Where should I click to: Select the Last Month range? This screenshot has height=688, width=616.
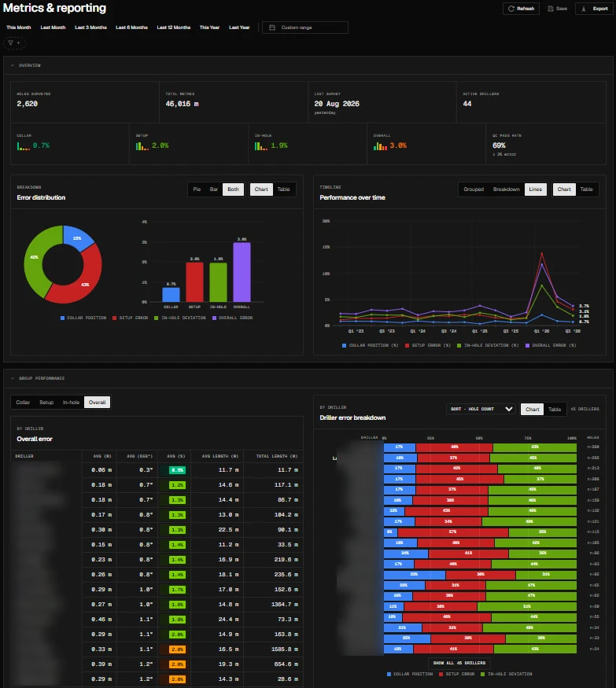coord(53,28)
